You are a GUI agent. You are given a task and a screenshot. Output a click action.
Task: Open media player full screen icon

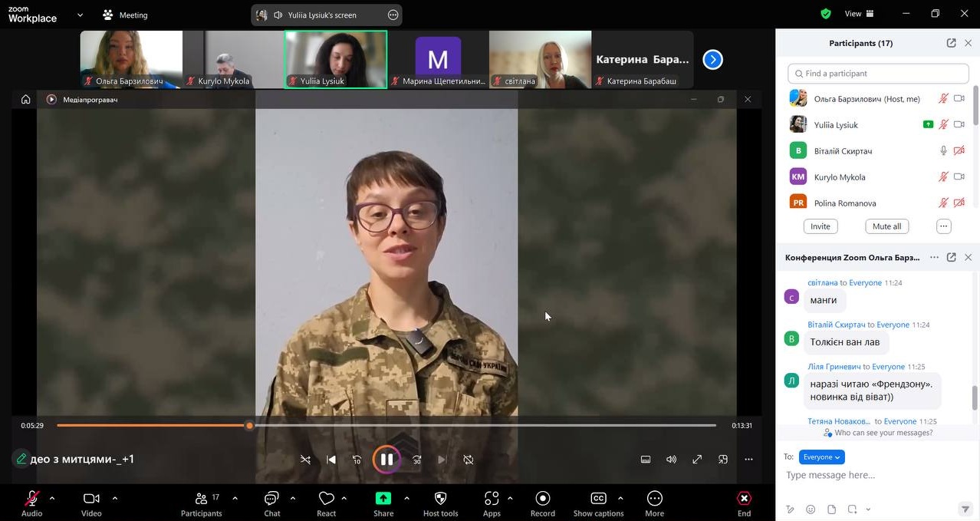coord(697,460)
